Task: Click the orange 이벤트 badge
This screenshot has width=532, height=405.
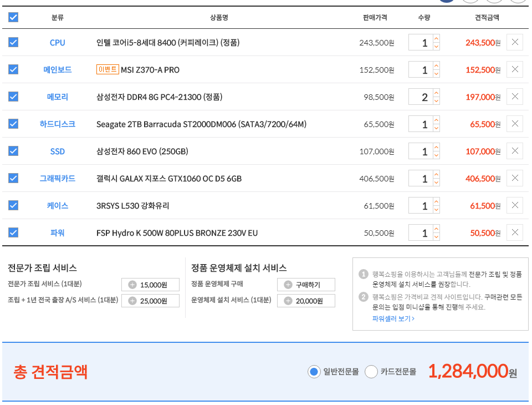Action: tap(108, 69)
